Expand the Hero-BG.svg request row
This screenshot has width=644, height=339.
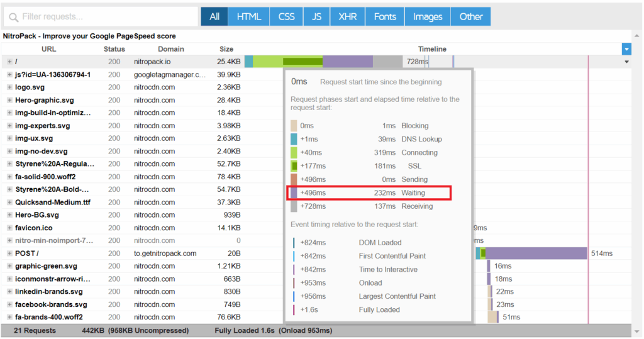pyautogui.click(x=9, y=215)
